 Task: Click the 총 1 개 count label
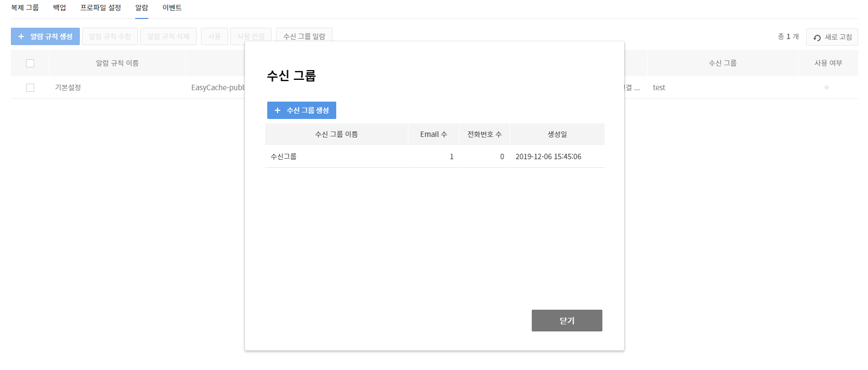pos(788,36)
